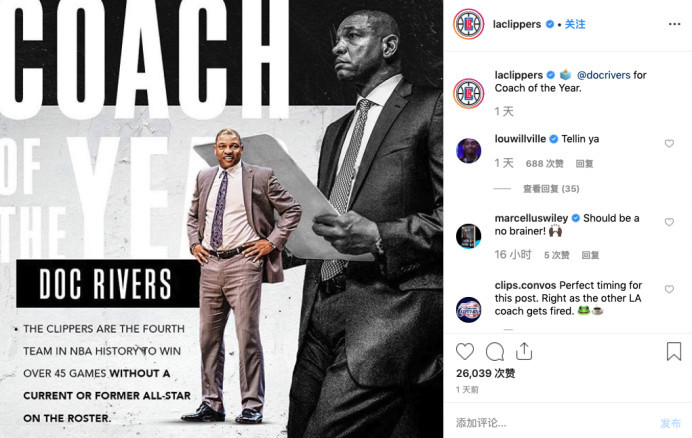
Task: Follow laclippers with the 关注 button
Action: (575, 24)
